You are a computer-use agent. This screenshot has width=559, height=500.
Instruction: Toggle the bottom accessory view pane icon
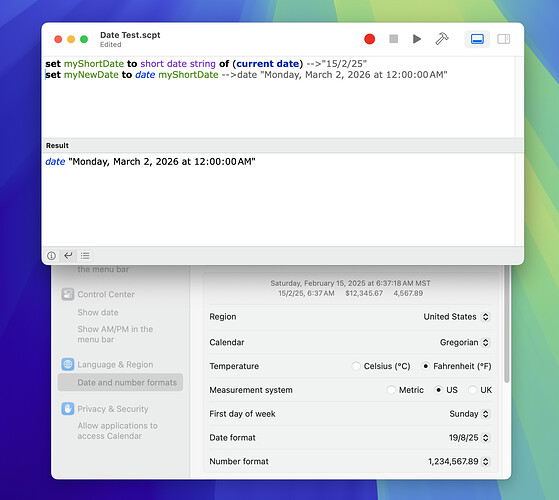tap(477, 39)
